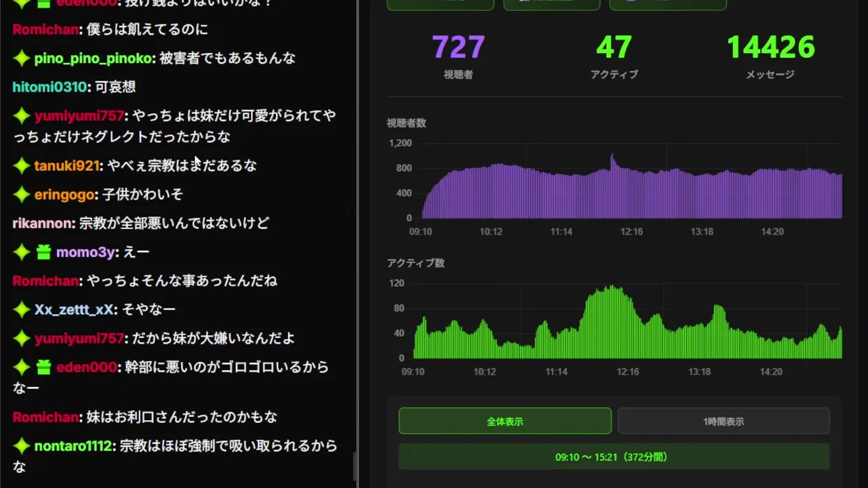Click 120 axis label on active chart

(397, 283)
